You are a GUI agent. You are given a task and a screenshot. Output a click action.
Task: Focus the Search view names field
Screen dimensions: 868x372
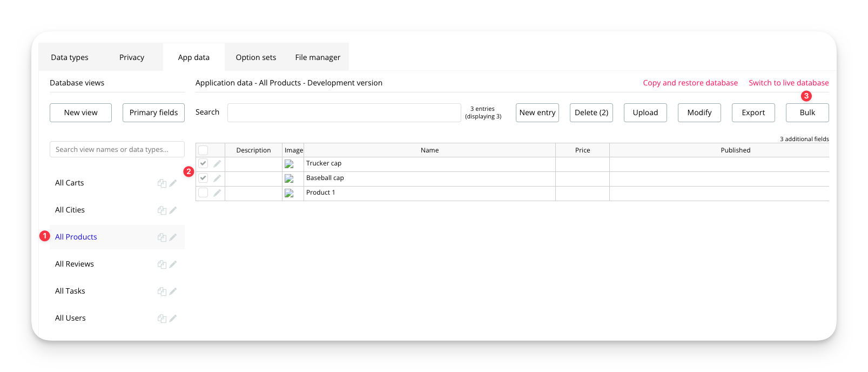click(117, 149)
